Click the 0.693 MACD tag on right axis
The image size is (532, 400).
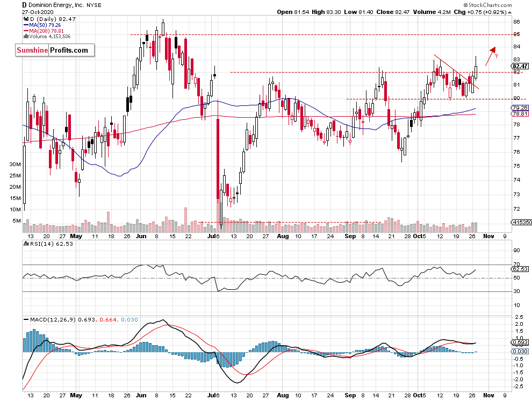[x=520, y=342]
